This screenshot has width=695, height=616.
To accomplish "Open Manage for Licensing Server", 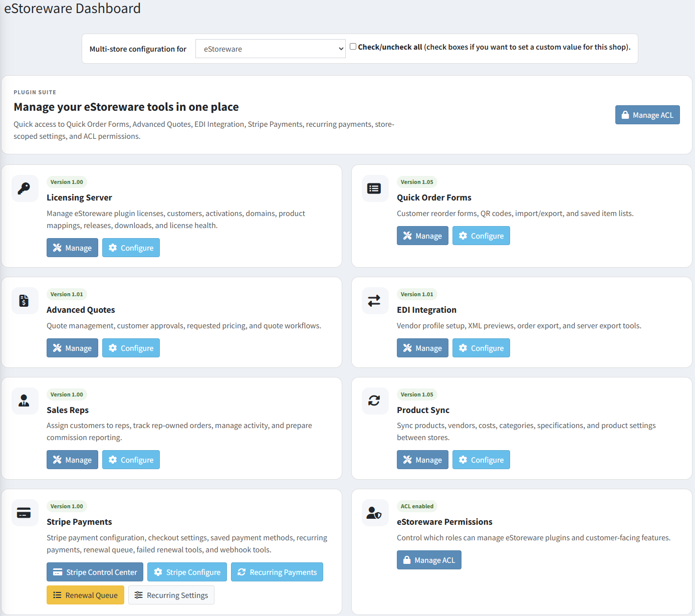I will [72, 248].
